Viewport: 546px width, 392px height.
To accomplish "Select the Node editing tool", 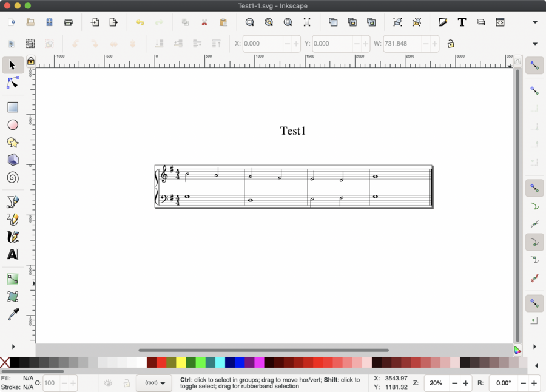I will pos(13,83).
